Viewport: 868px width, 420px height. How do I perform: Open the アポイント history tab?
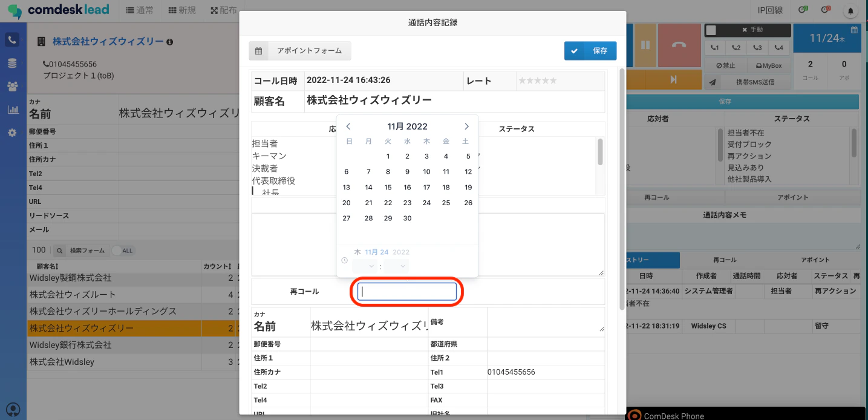point(815,260)
